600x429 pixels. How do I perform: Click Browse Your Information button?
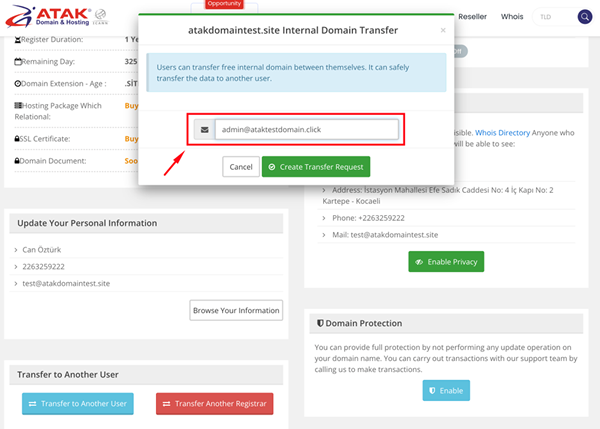click(236, 310)
